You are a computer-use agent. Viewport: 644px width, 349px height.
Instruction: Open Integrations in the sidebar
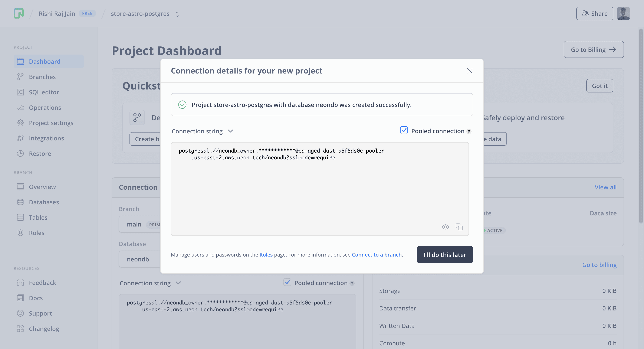tap(46, 138)
